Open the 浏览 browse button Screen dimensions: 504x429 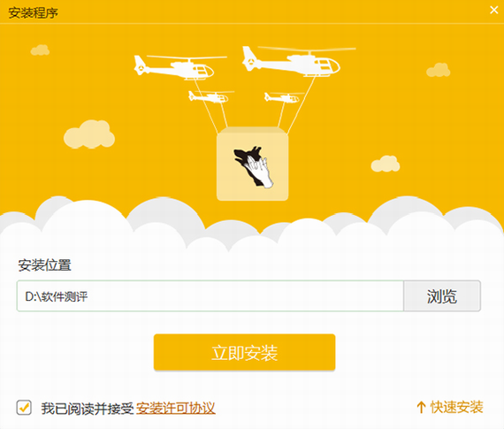(x=442, y=295)
